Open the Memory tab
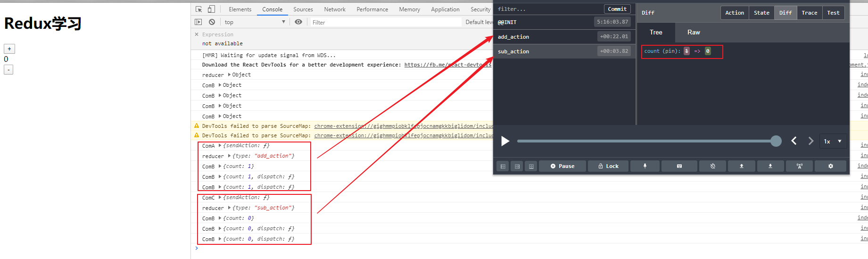Viewport: 868px width, 259px height. click(x=409, y=9)
